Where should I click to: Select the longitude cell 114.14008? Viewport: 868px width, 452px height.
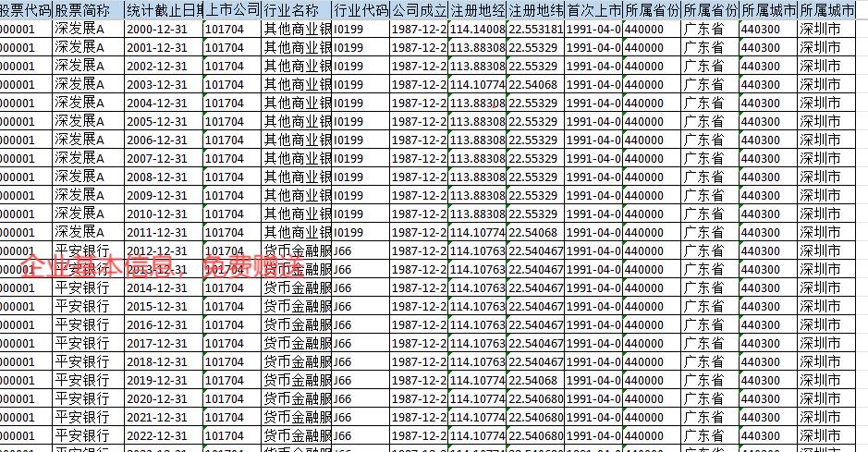click(477, 30)
